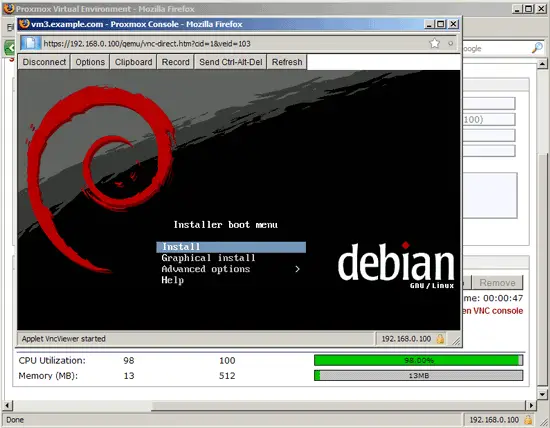Click the Remove button in main window
Image resolution: width=550 pixels, height=428 pixels.
[497, 283]
